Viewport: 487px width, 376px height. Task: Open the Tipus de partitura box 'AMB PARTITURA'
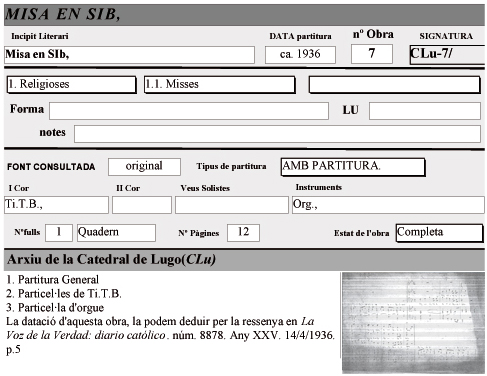pos(353,167)
